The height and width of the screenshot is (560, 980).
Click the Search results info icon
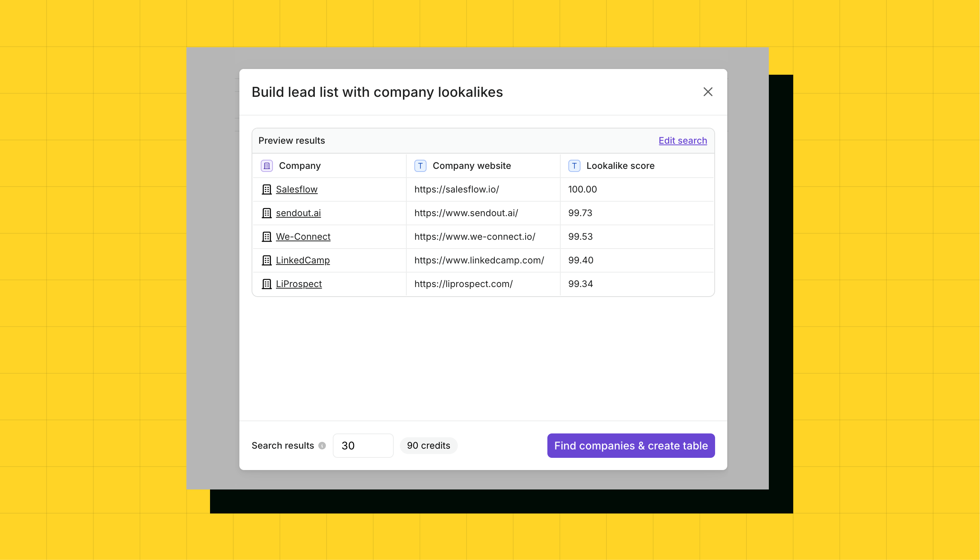pos(322,445)
